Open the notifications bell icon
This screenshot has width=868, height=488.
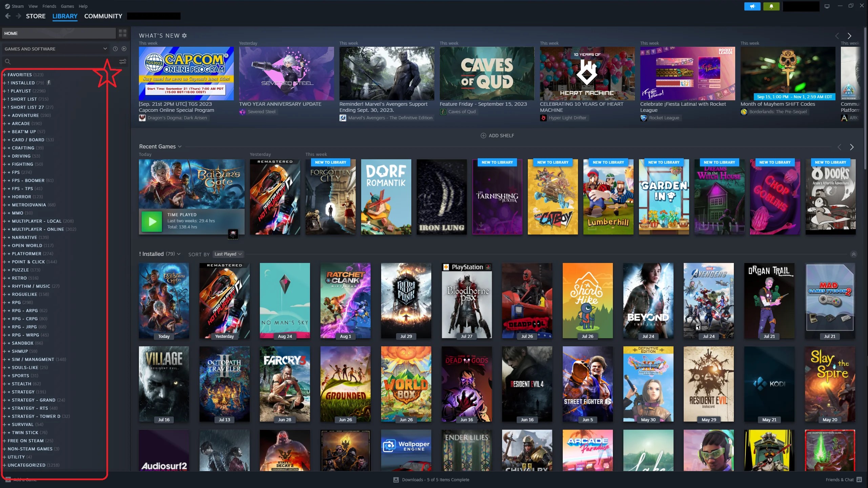click(x=771, y=6)
